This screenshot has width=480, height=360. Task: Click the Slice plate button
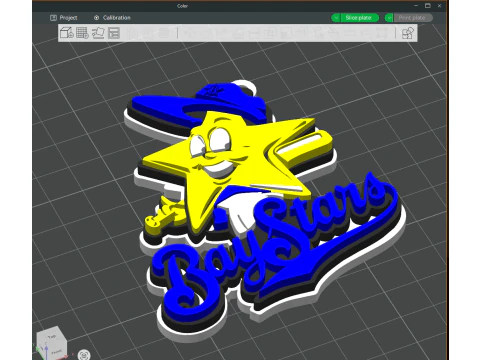[360, 18]
